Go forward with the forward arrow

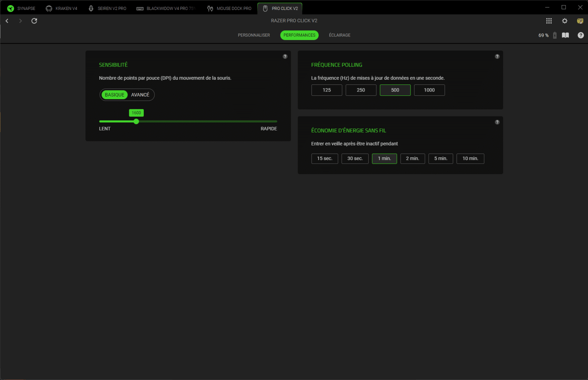[x=21, y=21]
